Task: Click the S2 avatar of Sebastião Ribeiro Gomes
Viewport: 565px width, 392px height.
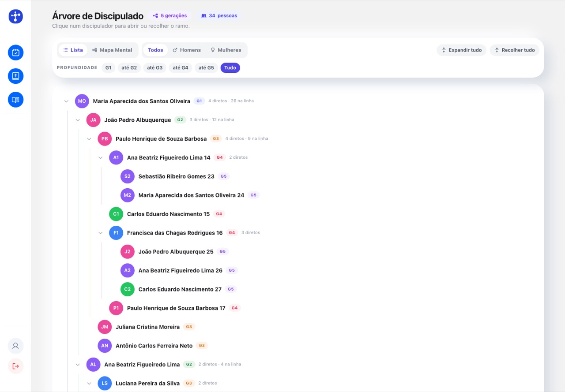Action: (x=128, y=176)
